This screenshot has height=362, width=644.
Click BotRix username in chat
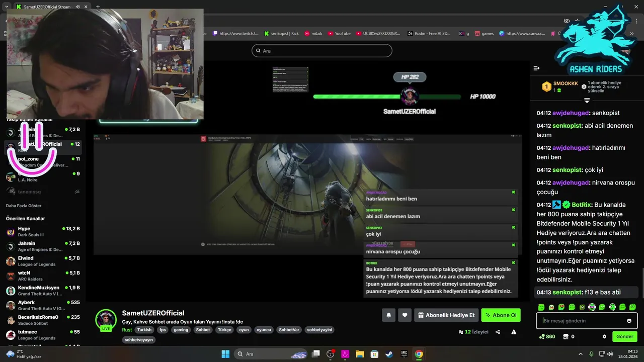(x=581, y=205)
